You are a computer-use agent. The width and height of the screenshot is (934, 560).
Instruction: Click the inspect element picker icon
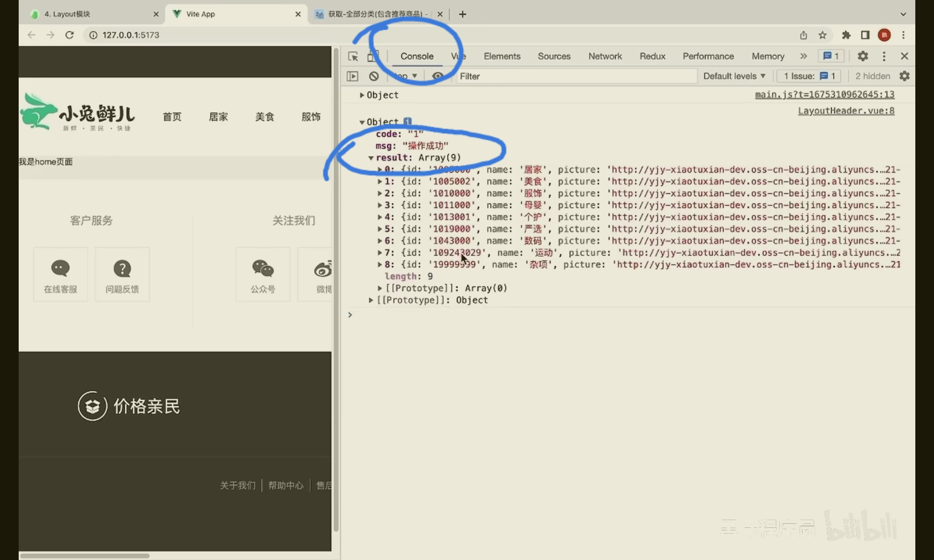[x=353, y=56]
